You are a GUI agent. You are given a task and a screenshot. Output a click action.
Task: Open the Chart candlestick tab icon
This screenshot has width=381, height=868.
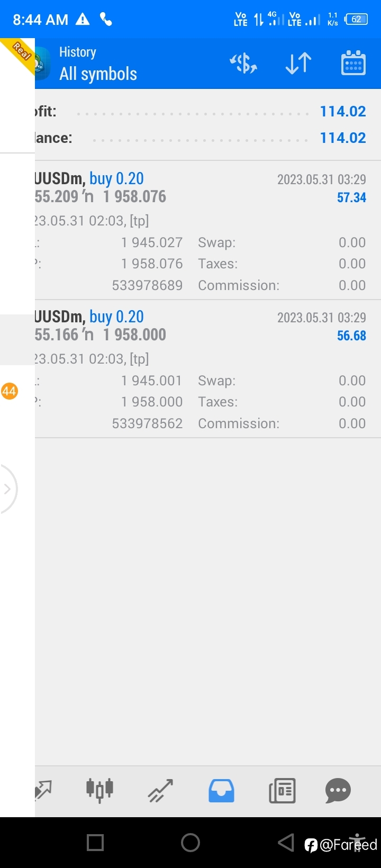(99, 791)
